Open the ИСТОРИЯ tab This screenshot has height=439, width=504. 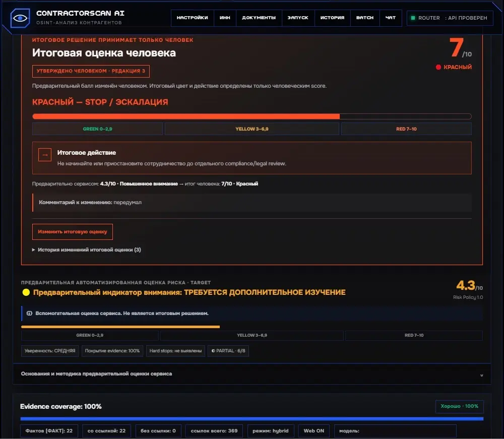[332, 18]
